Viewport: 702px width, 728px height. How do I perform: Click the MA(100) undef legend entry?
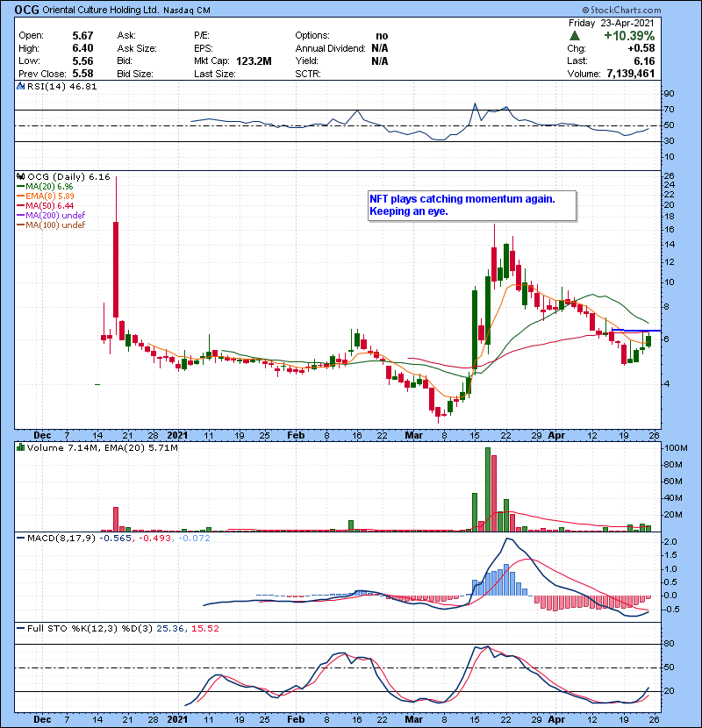[51, 225]
